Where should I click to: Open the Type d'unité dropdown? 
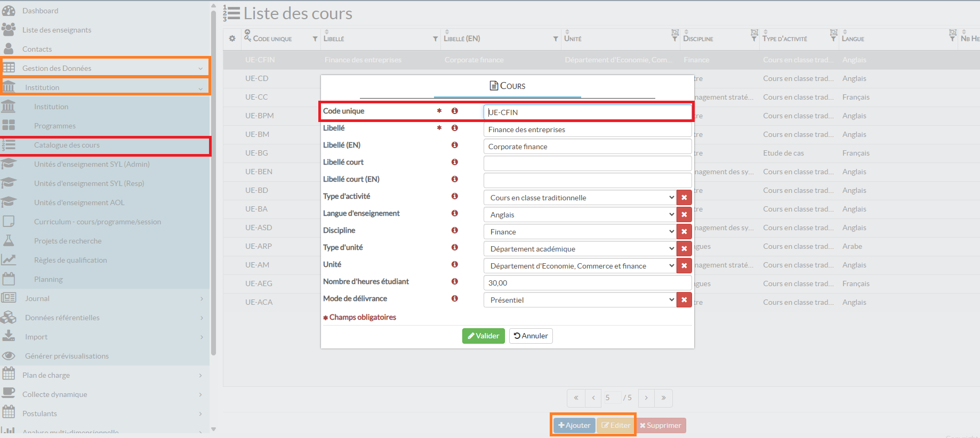tap(580, 249)
